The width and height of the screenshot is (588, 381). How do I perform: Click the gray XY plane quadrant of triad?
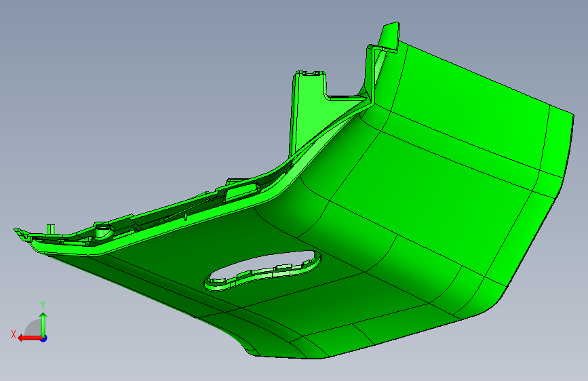click(x=33, y=329)
